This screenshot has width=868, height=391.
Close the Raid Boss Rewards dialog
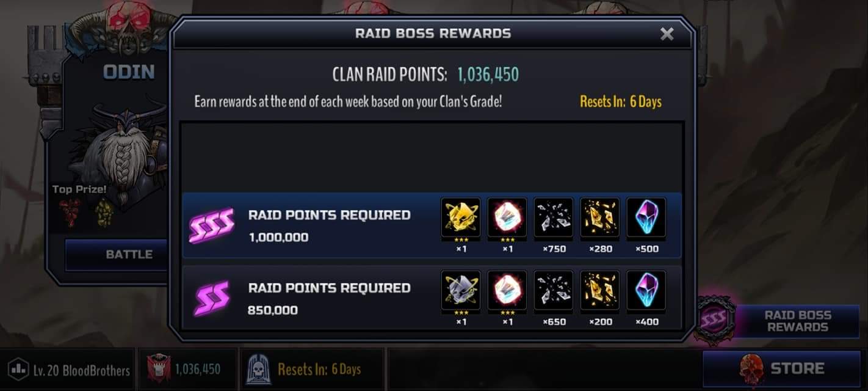667,34
